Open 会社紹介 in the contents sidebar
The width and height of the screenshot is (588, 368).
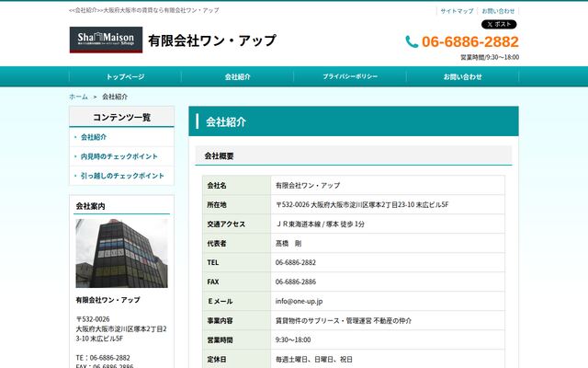coord(94,137)
